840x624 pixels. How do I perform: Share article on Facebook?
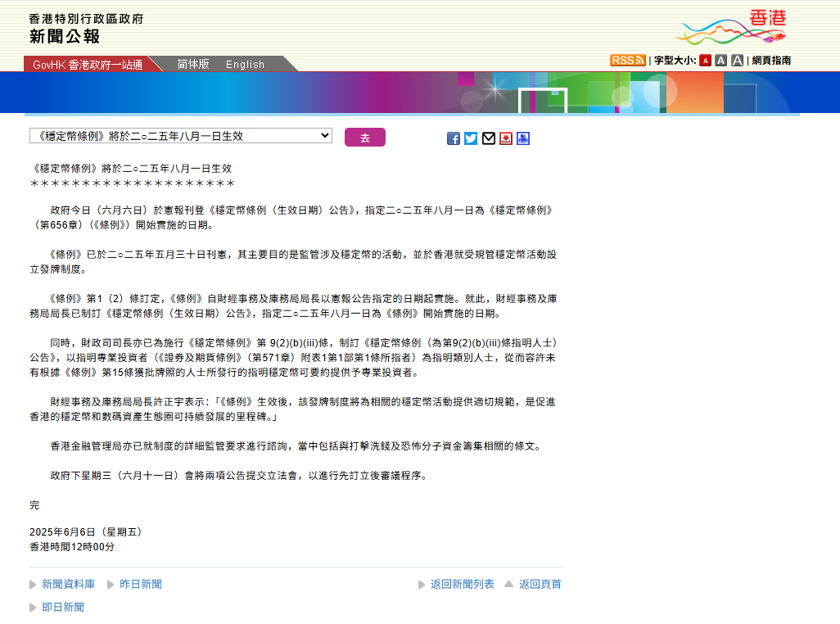(453, 138)
